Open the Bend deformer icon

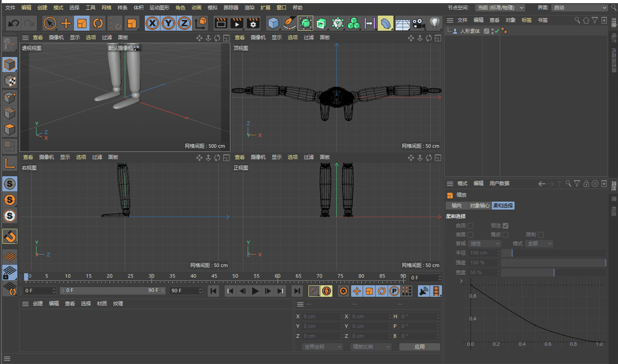(x=386, y=23)
